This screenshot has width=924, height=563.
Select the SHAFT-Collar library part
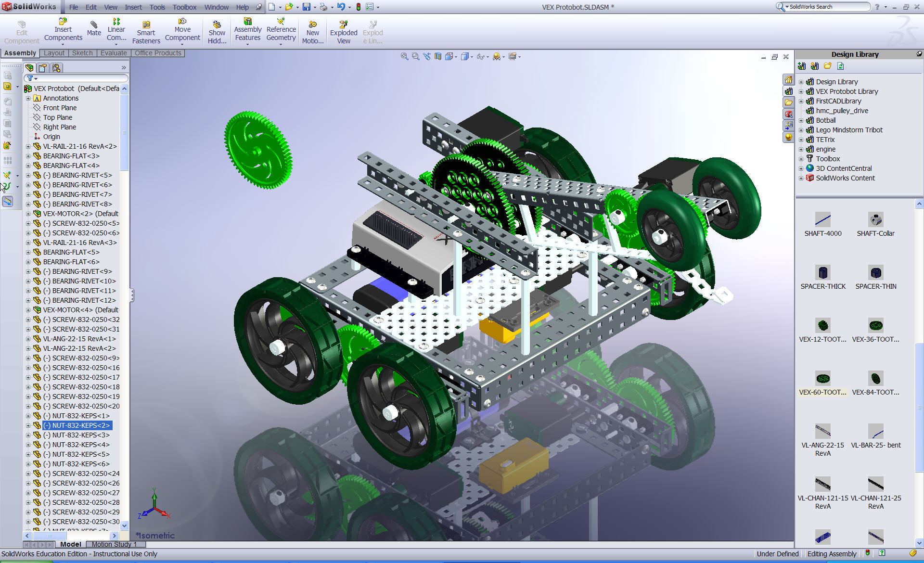pyautogui.click(x=876, y=224)
